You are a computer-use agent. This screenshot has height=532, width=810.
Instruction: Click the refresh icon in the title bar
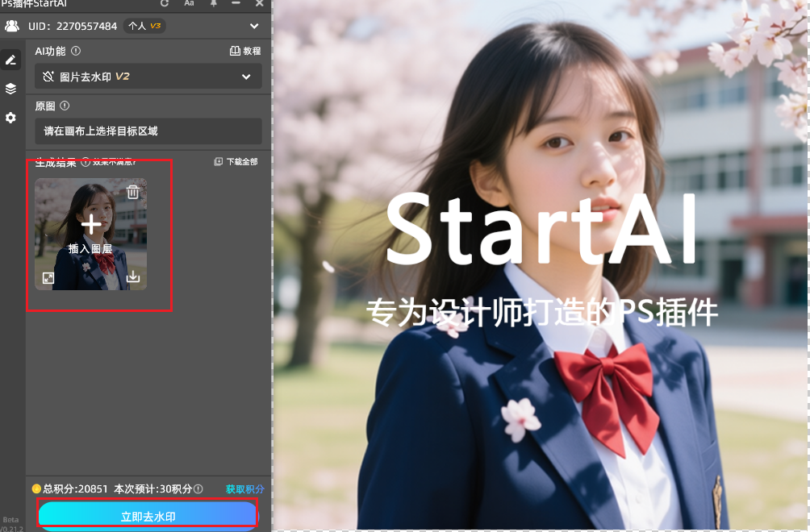165,3
